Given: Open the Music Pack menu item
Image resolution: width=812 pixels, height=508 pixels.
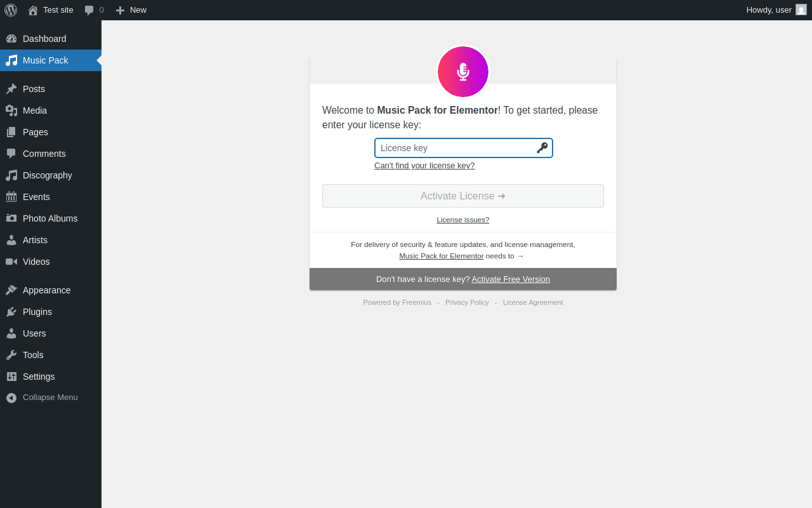Looking at the screenshot, I should point(51,60).
